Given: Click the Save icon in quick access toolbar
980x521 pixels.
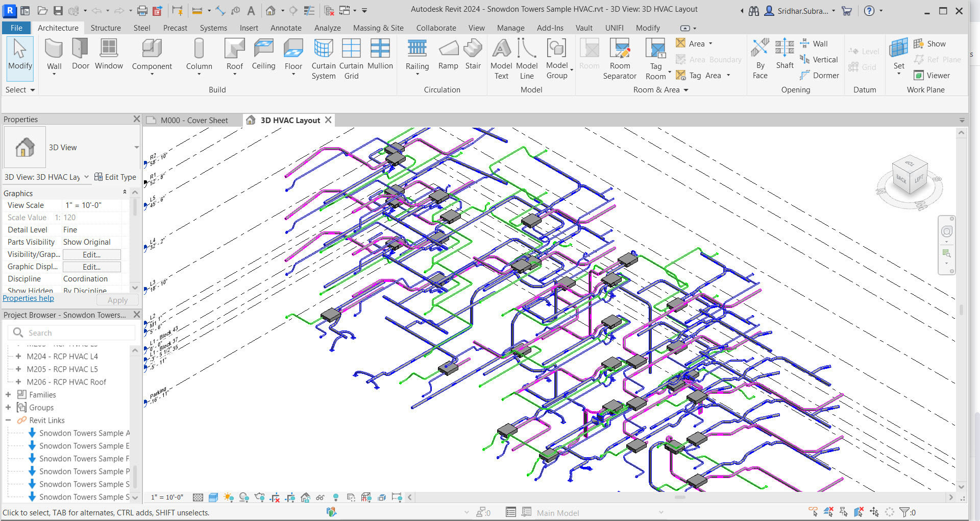Looking at the screenshot, I should pyautogui.click(x=58, y=10).
